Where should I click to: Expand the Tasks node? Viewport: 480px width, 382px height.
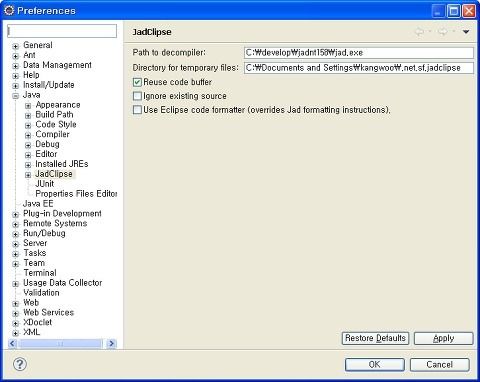(15, 254)
